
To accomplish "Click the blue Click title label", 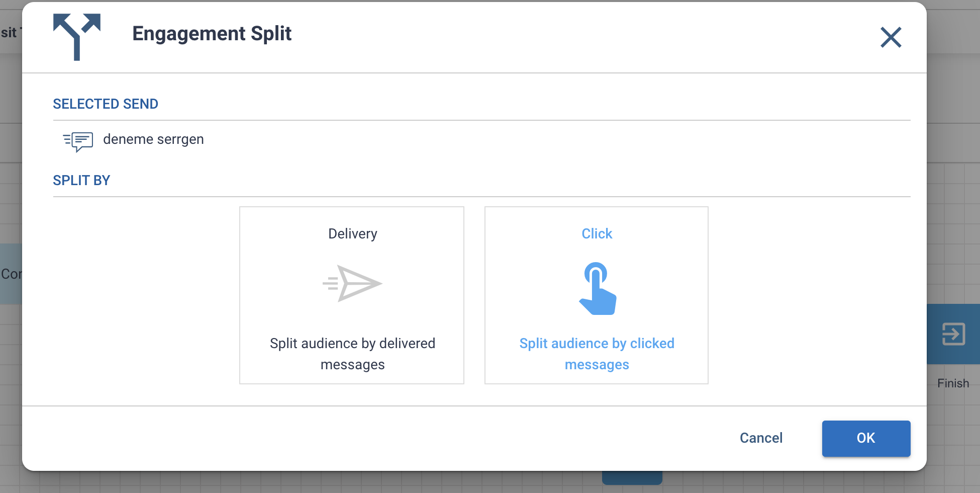I will click(x=597, y=234).
